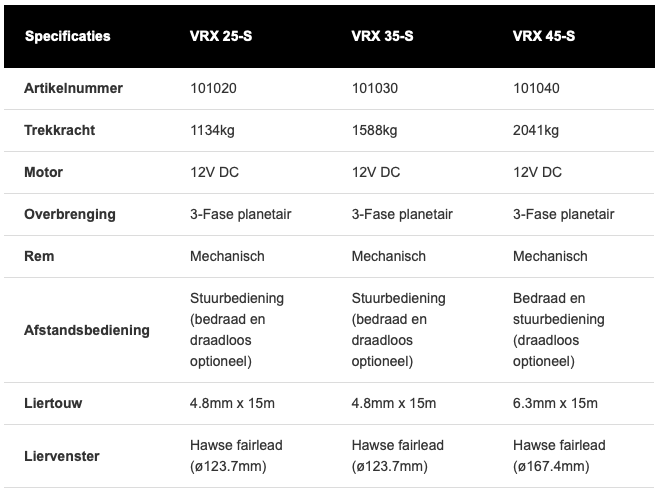Click the Overbrenging row label
Viewport: 671px width, 494px height.
[70, 214]
